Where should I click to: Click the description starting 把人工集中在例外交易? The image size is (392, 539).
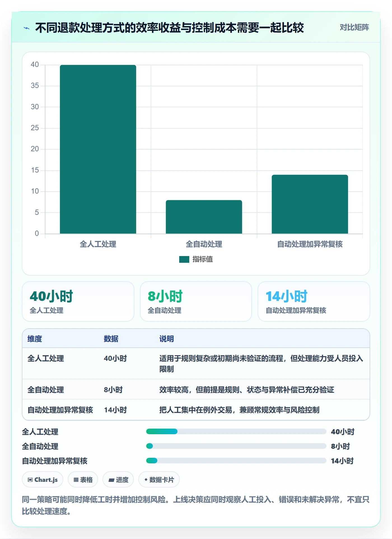[239, 410]
